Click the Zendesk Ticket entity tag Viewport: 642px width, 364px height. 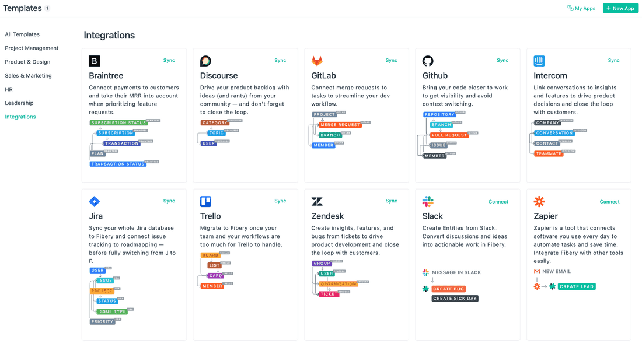pyautogui.click(x=329, y=295)
